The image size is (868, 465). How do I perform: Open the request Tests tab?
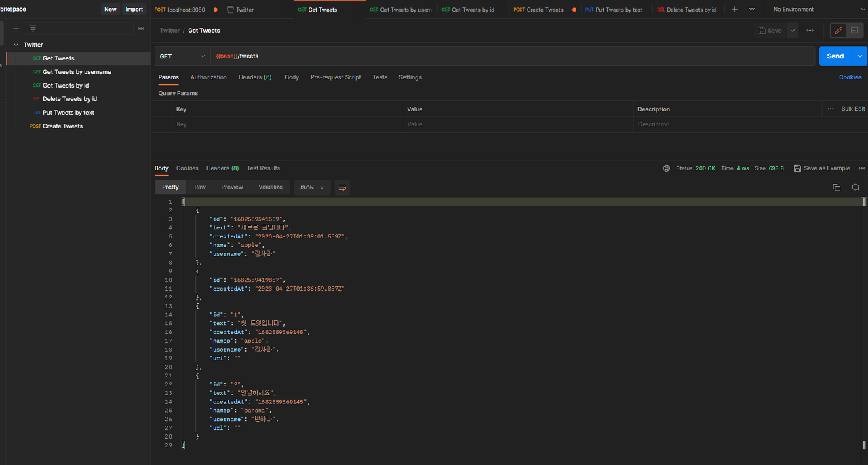tap(380, 77)
